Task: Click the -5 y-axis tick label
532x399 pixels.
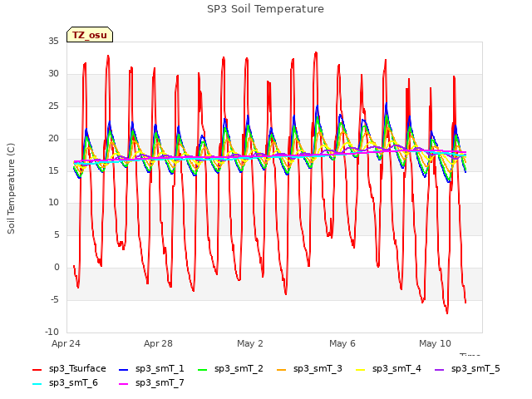Action: coord(55,299)
